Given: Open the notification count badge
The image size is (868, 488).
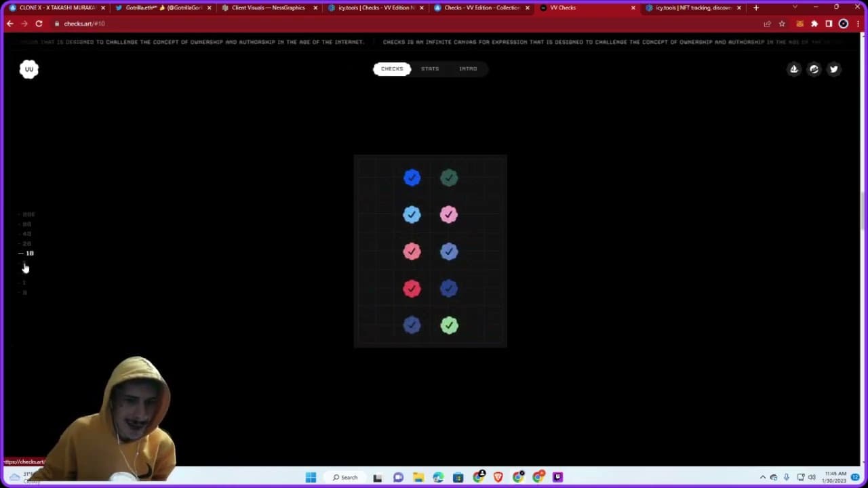Looking at the screenshot, I should point(856,477).
